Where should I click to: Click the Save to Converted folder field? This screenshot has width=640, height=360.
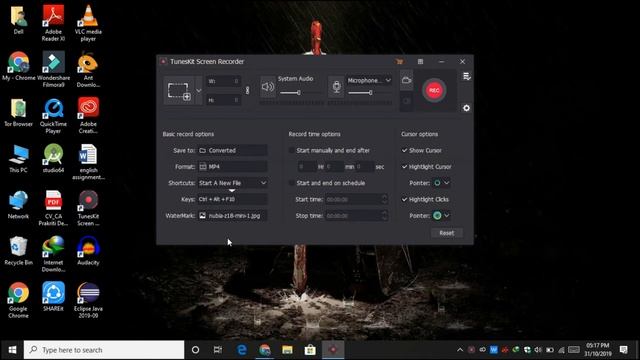tap(233, 151)
